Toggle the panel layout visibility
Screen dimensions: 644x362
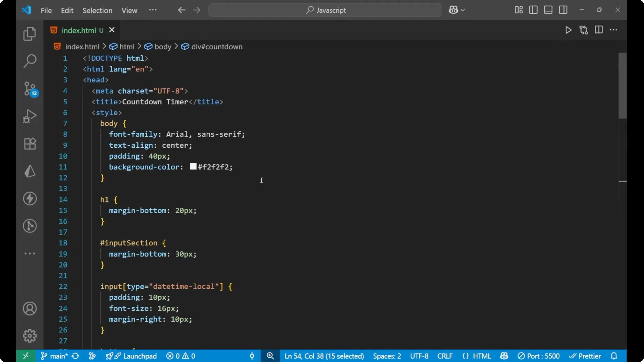[548, 10]
